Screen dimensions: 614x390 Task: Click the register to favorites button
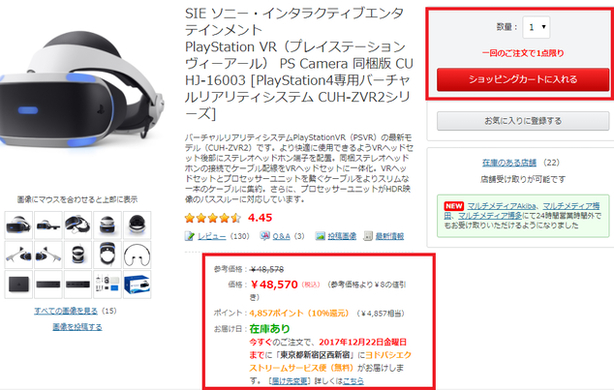523,121
